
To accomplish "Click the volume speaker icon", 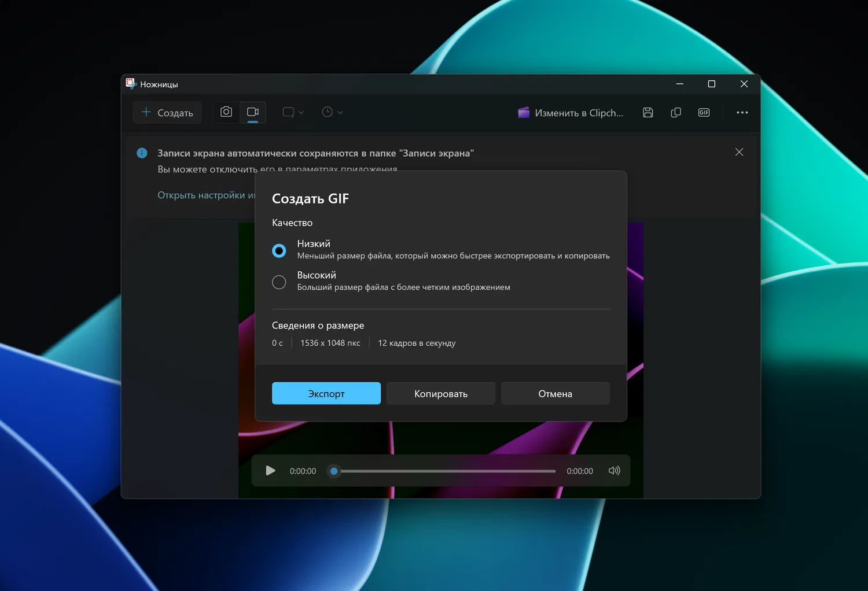I will pyautogui.click(x=614, y=471).
